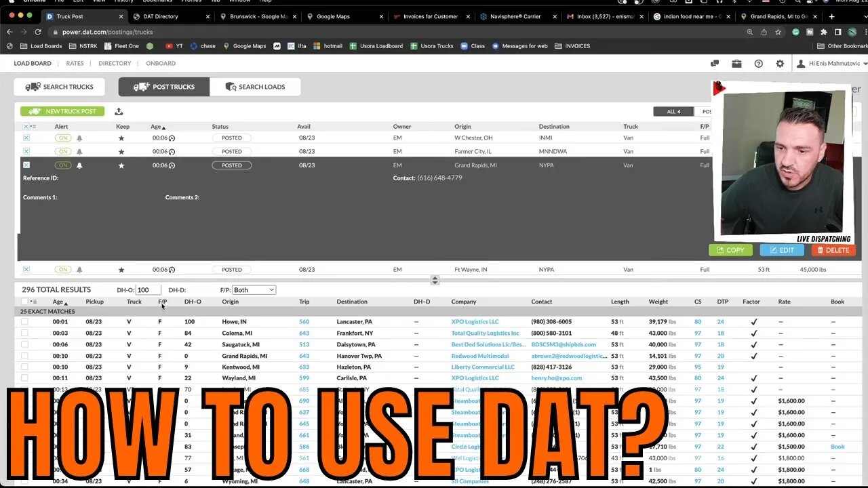This screenshot has width=868, height=488.
Task: Uncheck the W Chester, OH truck post checkbox
Action: (26, 138)
